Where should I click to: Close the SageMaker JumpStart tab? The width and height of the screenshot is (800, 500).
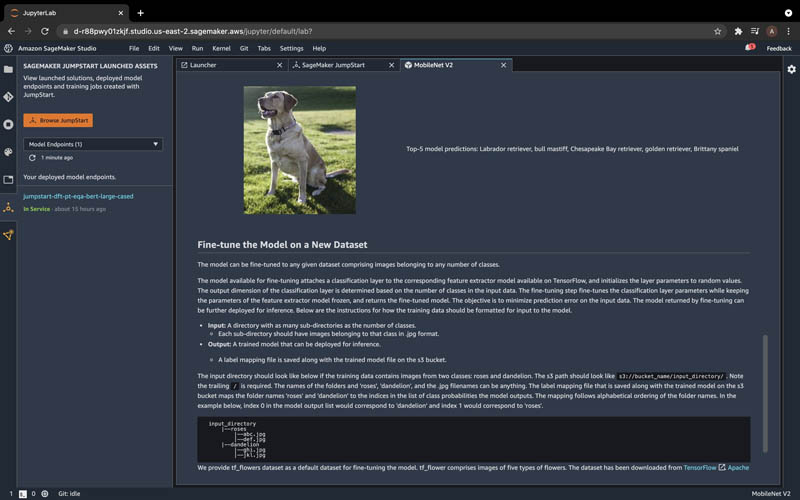391,65
